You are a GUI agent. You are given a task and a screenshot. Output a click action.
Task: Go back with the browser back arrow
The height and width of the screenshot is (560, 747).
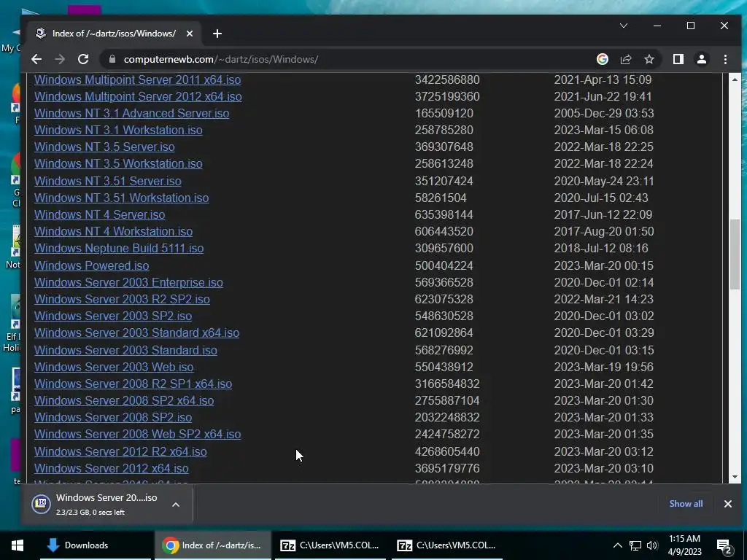(x=36, y=59)
